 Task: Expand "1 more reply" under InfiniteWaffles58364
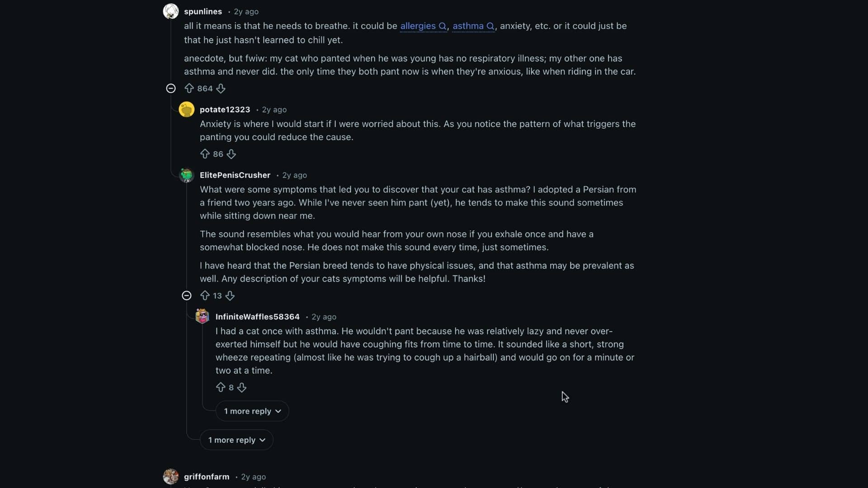pos(252,411)
